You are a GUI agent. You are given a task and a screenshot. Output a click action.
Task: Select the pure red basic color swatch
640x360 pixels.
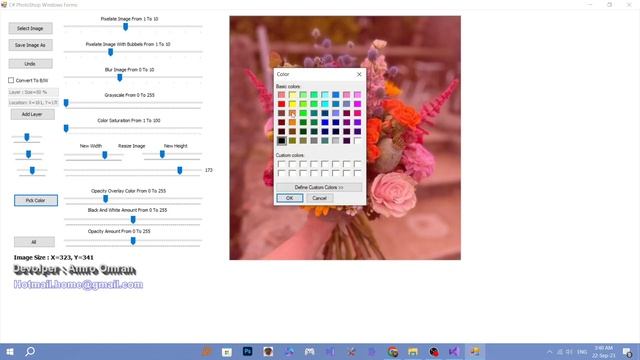point(282,104)
